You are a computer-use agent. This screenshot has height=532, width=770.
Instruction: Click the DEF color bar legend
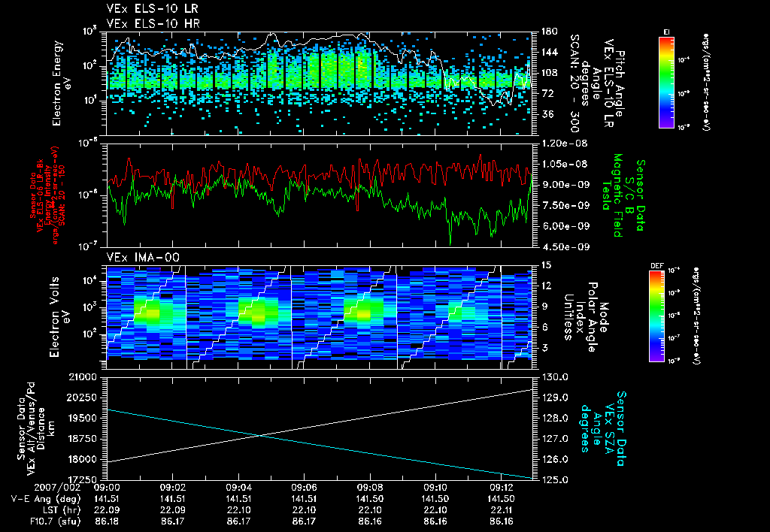656,316
